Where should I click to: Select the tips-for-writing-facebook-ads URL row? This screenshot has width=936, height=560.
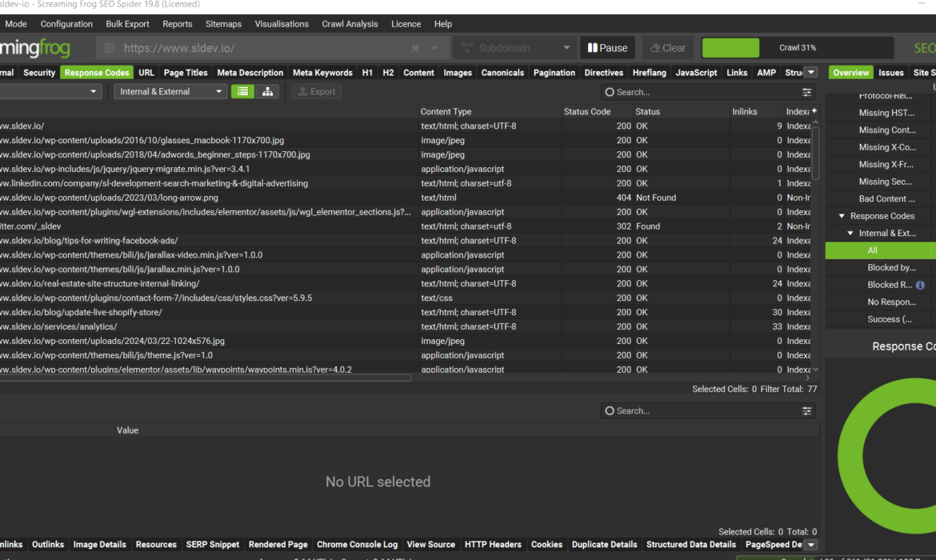click(x=406, y=241)
